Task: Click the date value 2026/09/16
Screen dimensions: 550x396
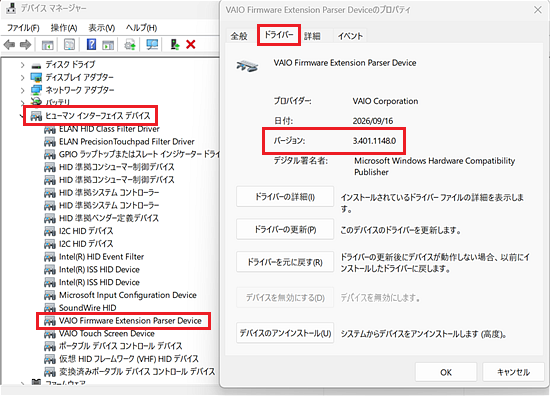Action: point(373,121)
